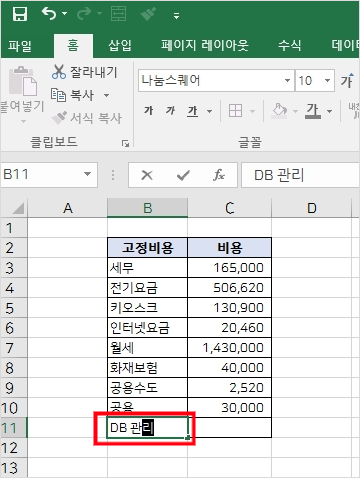Click the cell with value 2,520
This screenshot has height=478, width=360.
point(230,388)
